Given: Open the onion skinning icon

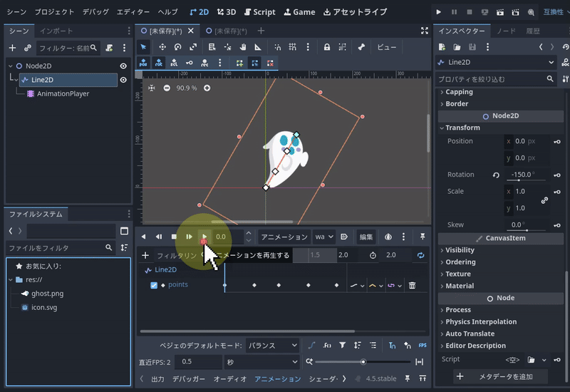Looking at the screenshot, I should tap(388, 237).
